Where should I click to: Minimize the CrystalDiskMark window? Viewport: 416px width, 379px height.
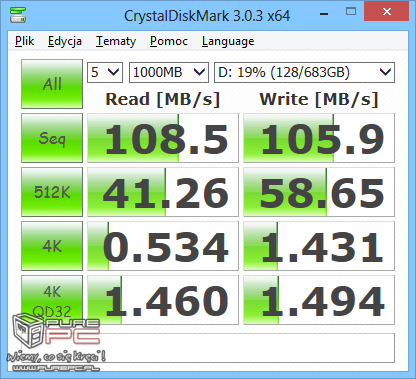pos(324,14)
